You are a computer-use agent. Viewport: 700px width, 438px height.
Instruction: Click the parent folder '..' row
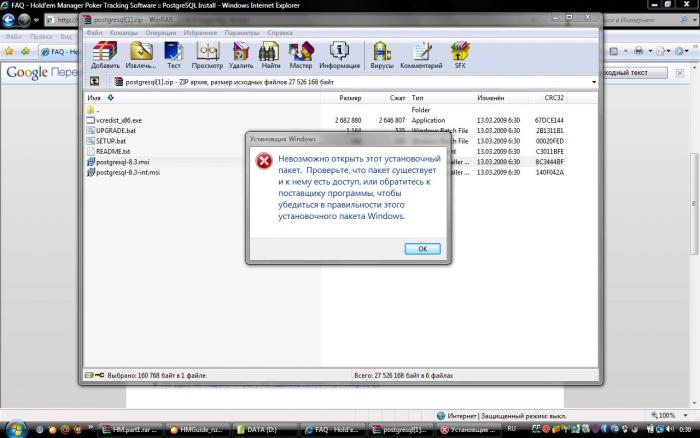click(x=94, y=110)
